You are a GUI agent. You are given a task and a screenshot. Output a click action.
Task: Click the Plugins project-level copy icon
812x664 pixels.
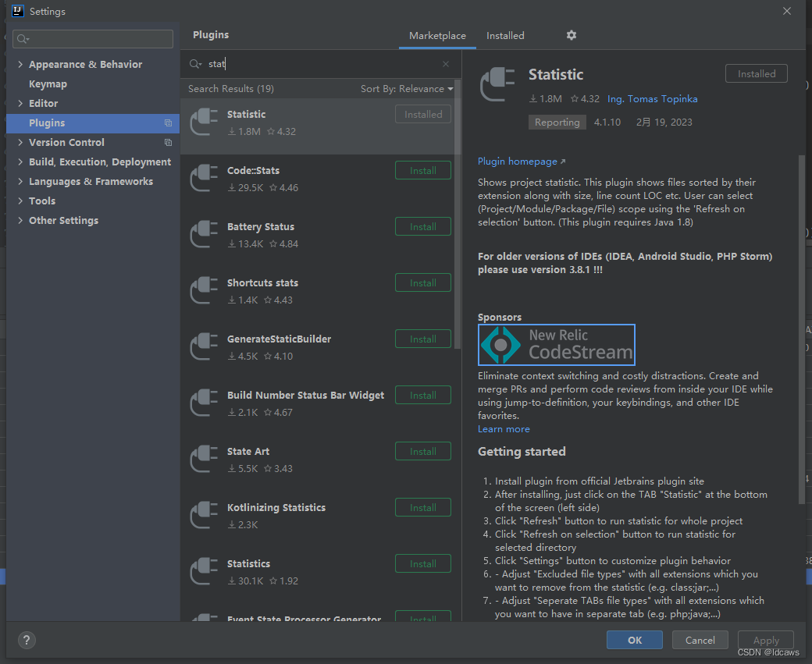tap(169, 123)
